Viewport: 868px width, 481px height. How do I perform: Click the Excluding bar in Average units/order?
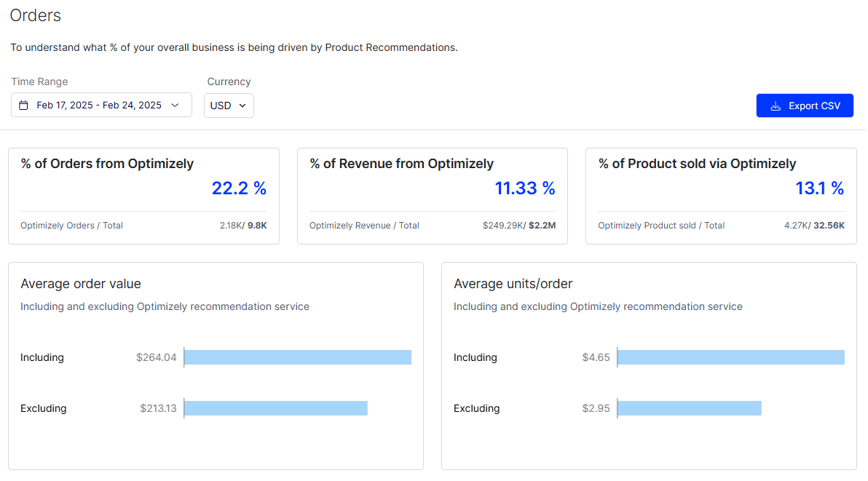point(689,408)
